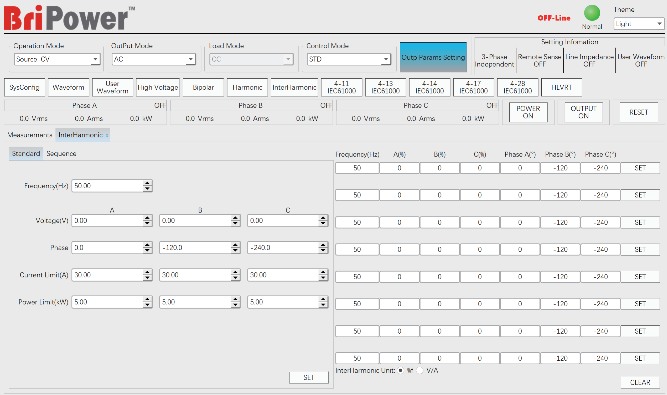Increase Power Limit B with up arrow

pos(235,300)
